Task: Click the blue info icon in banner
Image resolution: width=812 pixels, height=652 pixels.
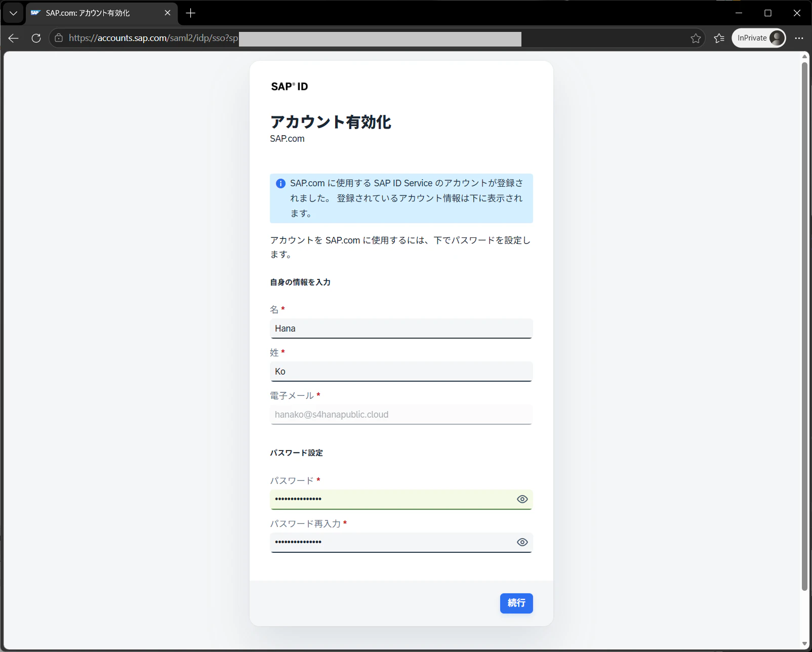Action: [x=280, y=183]
